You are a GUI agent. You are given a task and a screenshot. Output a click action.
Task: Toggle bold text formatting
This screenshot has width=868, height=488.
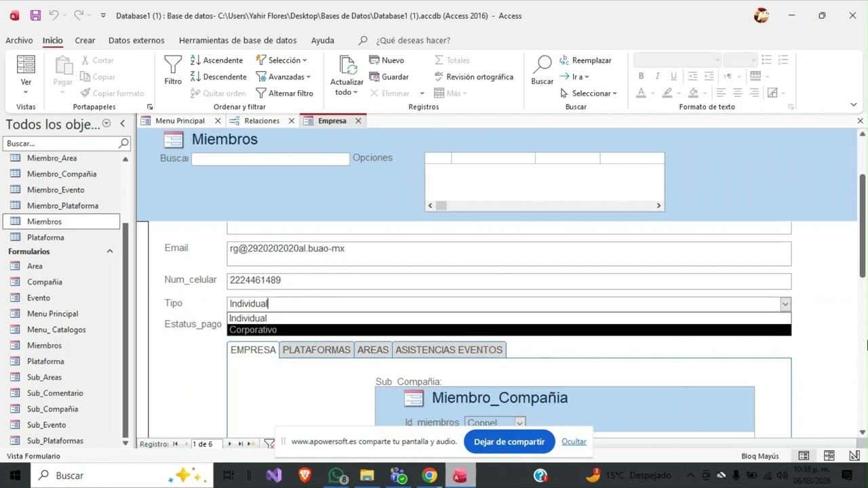point(641,76)
